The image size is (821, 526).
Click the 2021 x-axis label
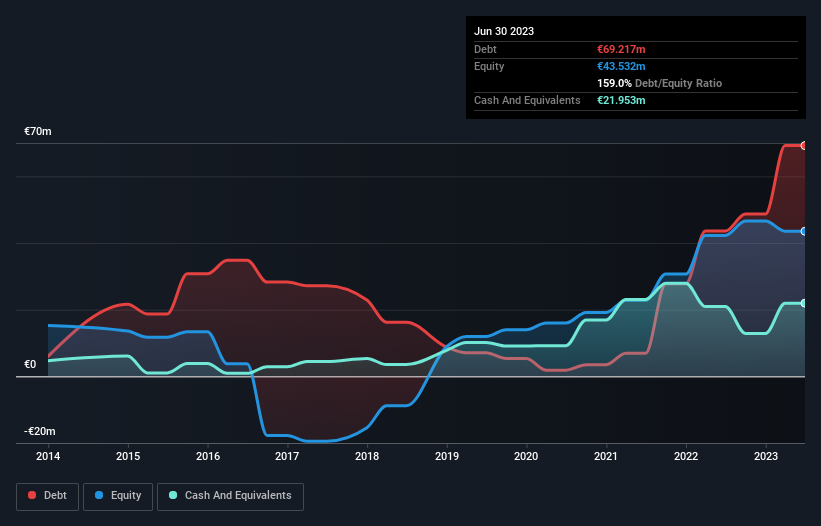[x=606, y=456]
